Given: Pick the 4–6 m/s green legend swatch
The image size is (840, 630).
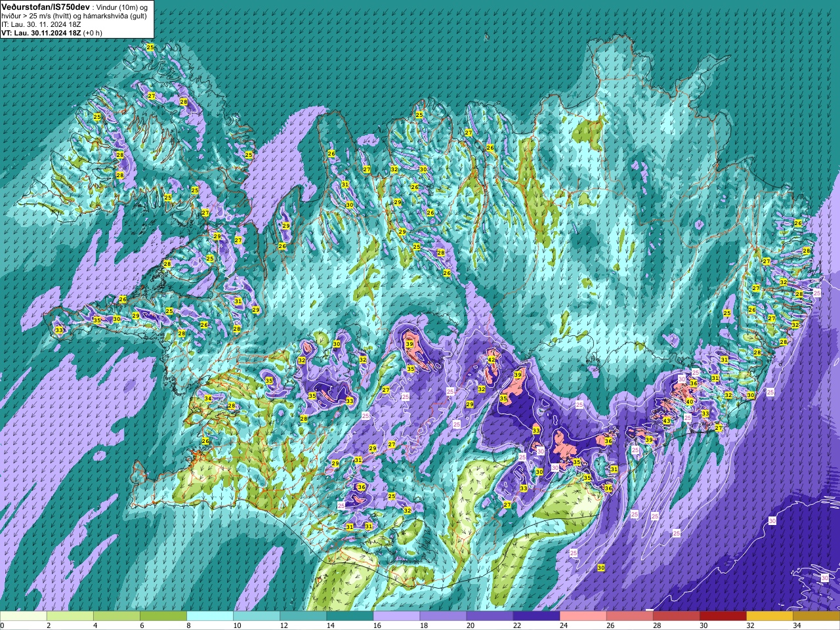Looking at the screenshot, I should (x=117, y=616).
